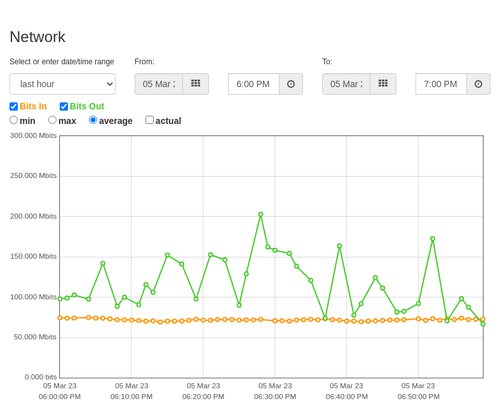Enable the actual checkbox
This screenshot has width=500, height=403.
click(150, 120)
